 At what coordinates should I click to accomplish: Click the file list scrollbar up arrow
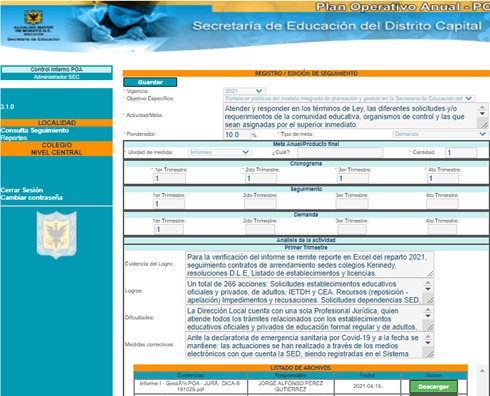(x=482, y=371)
